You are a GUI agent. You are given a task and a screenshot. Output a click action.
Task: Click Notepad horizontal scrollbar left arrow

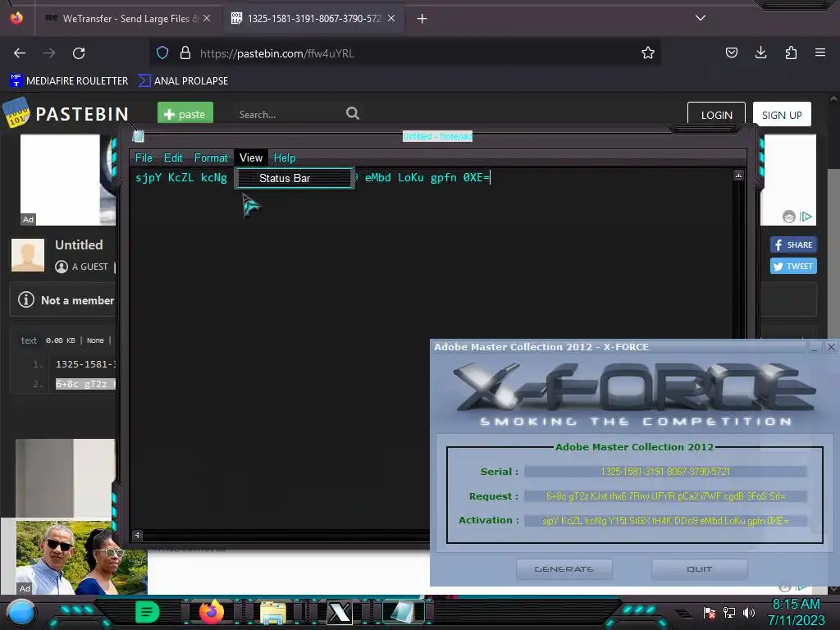click(x=137, y=535)
